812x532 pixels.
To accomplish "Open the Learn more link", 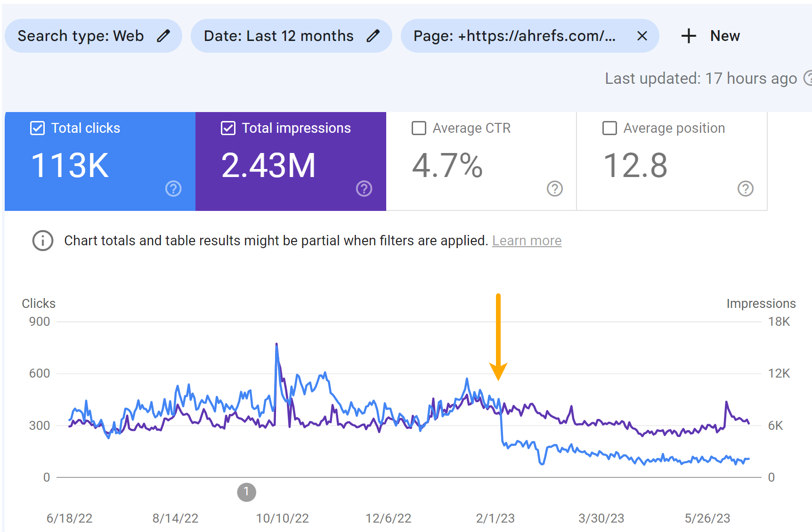I will 527,241.
